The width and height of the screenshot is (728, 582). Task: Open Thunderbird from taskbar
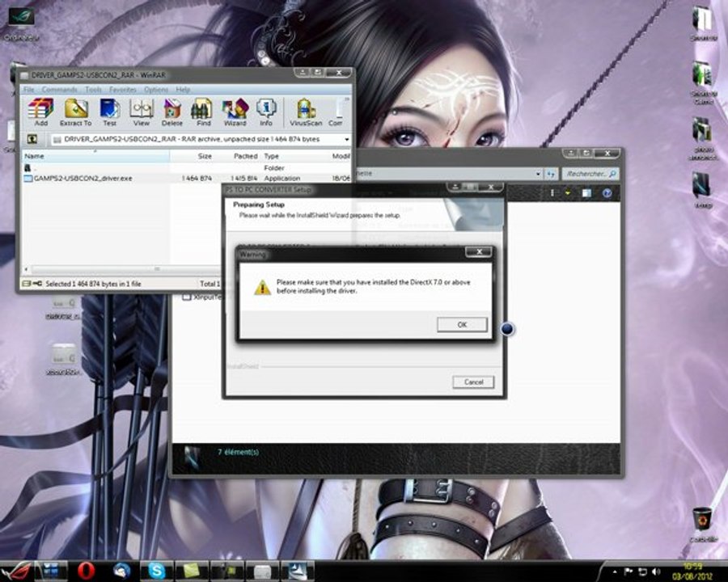click(121, 571)
